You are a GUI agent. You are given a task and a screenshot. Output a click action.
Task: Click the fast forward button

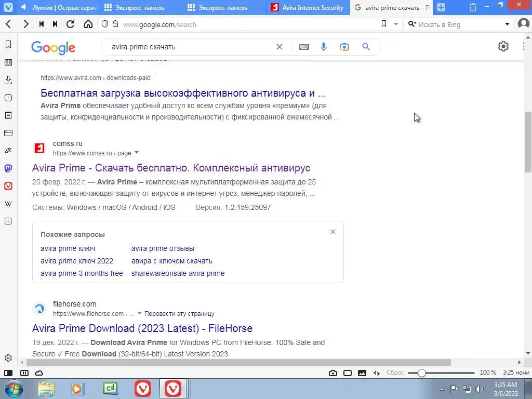(55, 24)
